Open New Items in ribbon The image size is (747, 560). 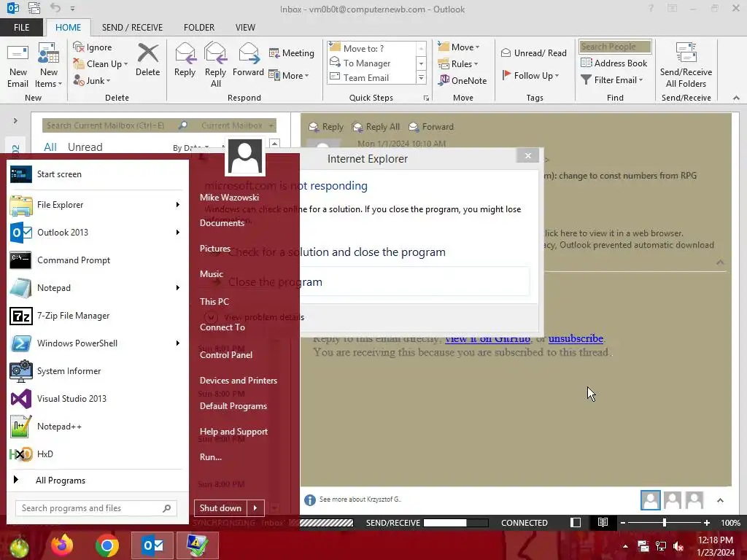tap(49, 66)
